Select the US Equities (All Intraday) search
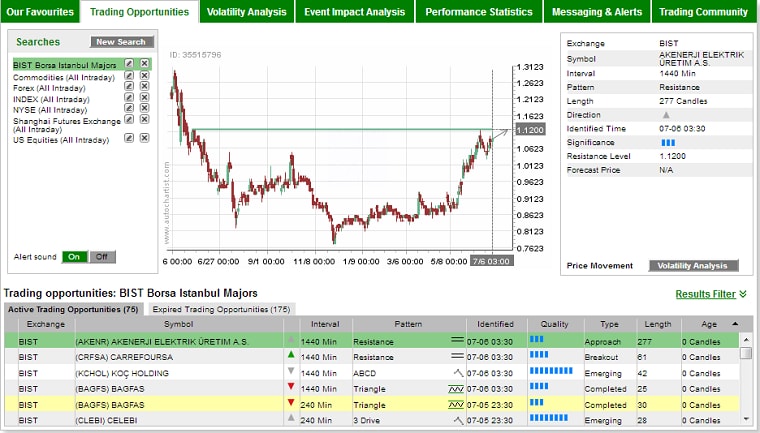The height and width of the screenshot is (433, 760). tap(61, 140)
